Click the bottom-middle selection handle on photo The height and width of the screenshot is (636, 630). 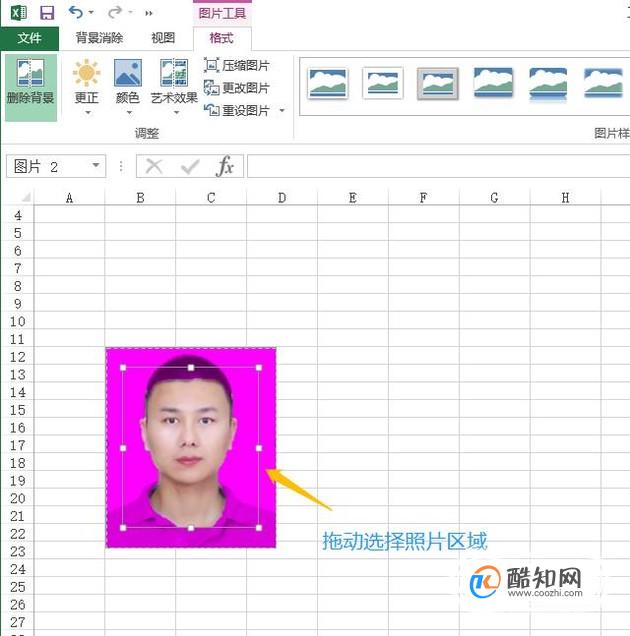click(191, 528)
